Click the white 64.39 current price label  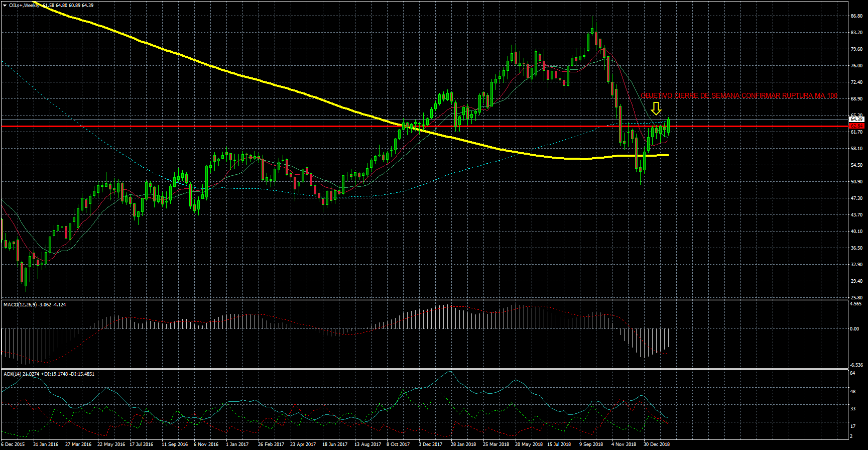coord(856,119)
